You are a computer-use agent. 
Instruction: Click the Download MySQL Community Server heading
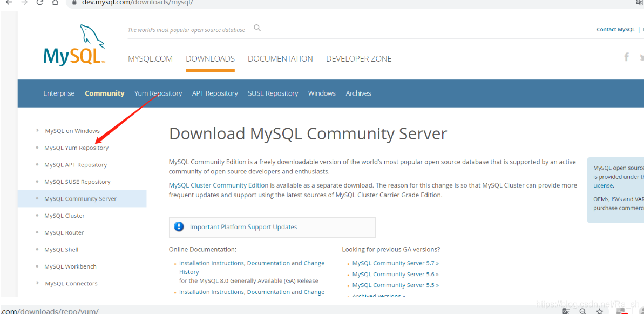click(x=308, y=134)
